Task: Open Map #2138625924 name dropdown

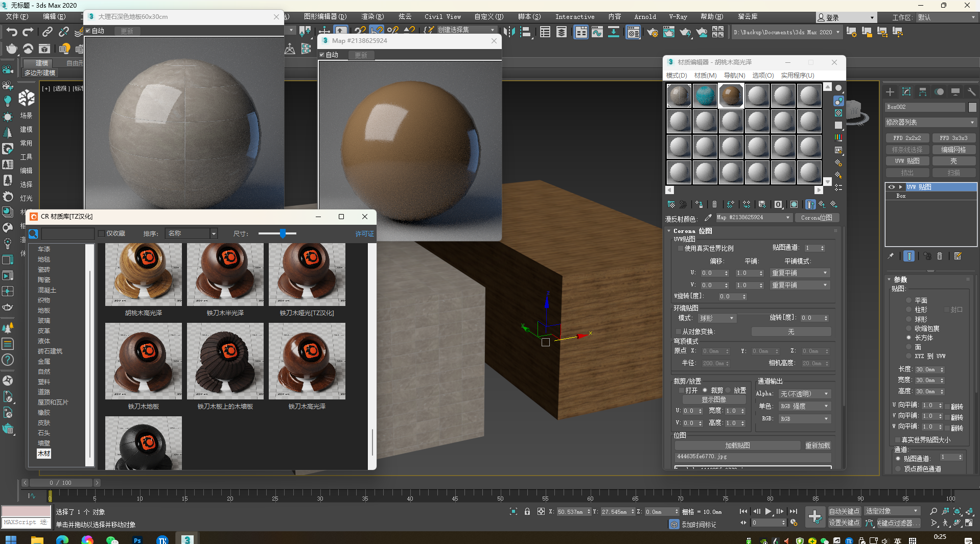Action: [754, 218]
